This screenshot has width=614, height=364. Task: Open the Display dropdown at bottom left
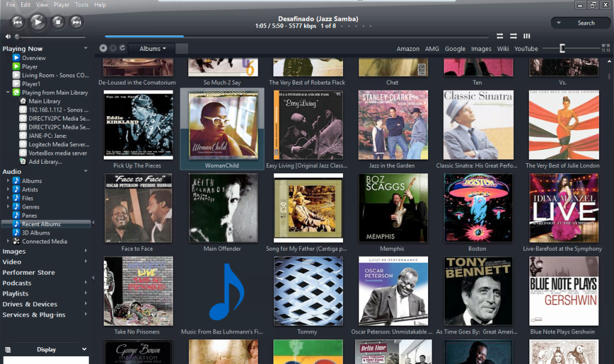point(46,349)
